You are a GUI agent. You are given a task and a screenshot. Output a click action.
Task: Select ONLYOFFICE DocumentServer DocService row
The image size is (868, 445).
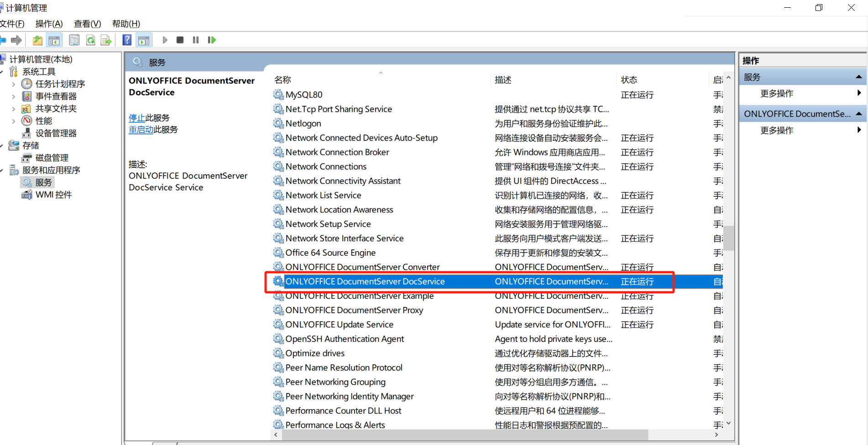[x=497, y=281]
